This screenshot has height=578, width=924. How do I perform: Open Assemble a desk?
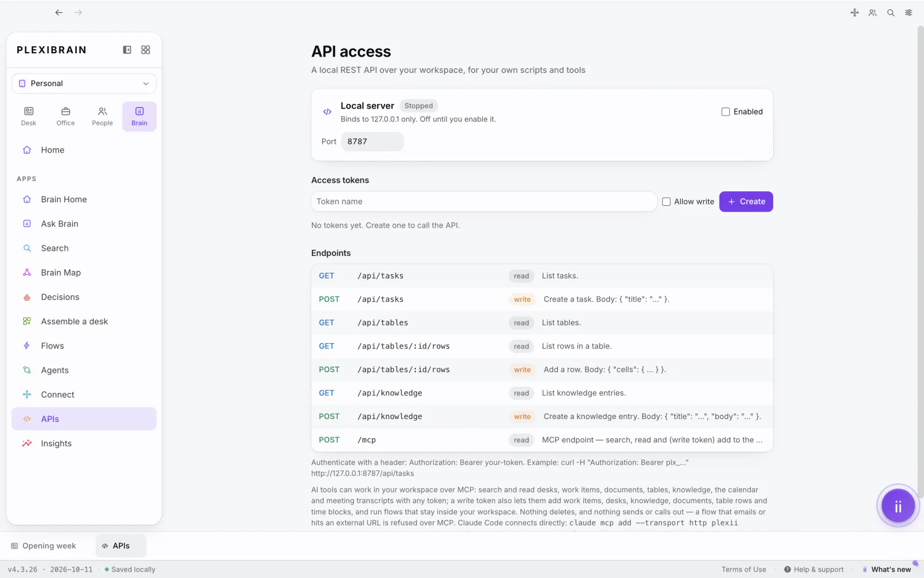(x=84, y=321)
